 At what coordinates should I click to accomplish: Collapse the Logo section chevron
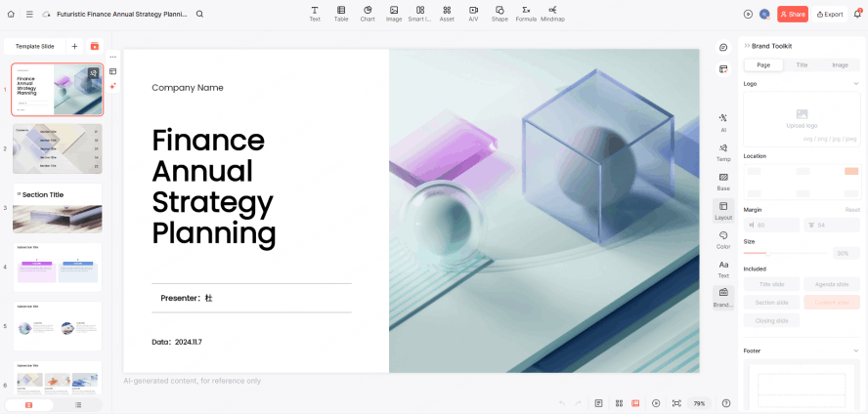(x=856, y=83)
